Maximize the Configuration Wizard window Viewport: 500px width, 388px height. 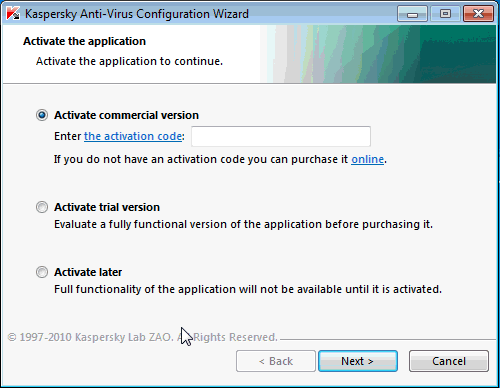(445, 14)
